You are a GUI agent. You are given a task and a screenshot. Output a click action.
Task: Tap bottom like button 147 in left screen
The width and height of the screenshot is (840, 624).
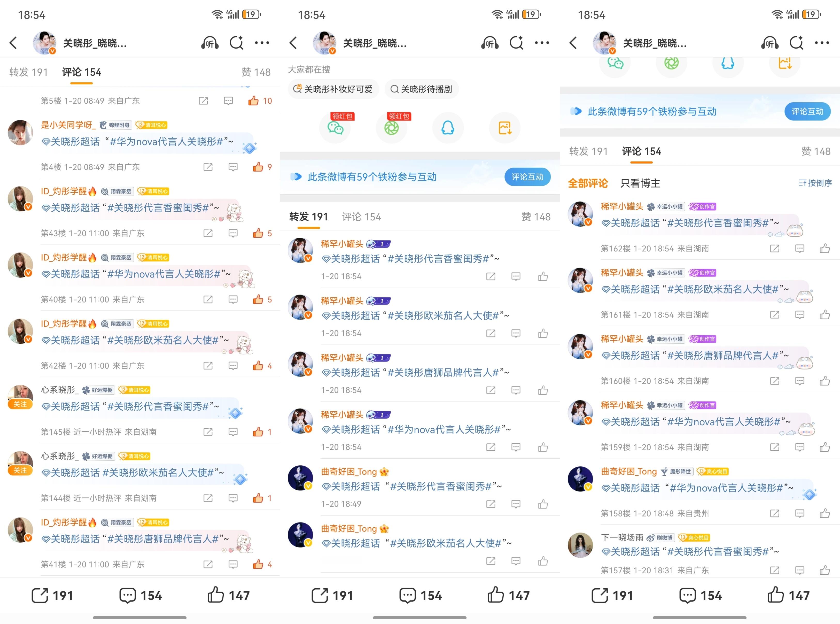[228, 595]
